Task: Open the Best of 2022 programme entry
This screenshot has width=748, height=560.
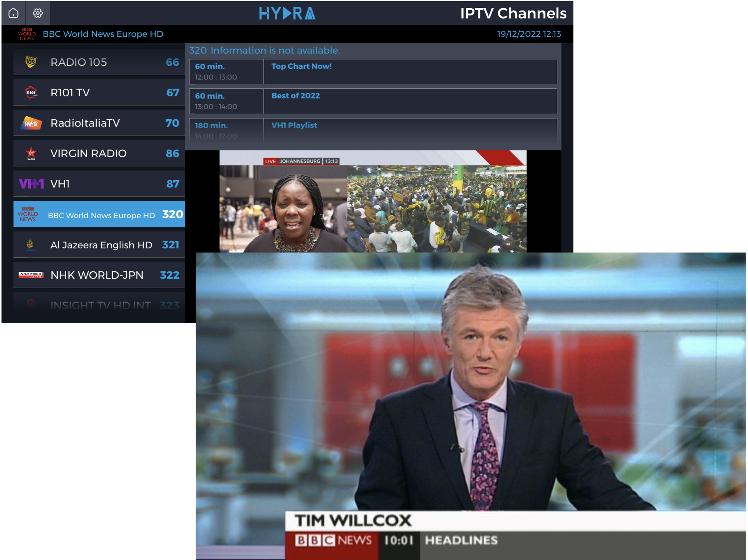Action: [x=373, y=101]
